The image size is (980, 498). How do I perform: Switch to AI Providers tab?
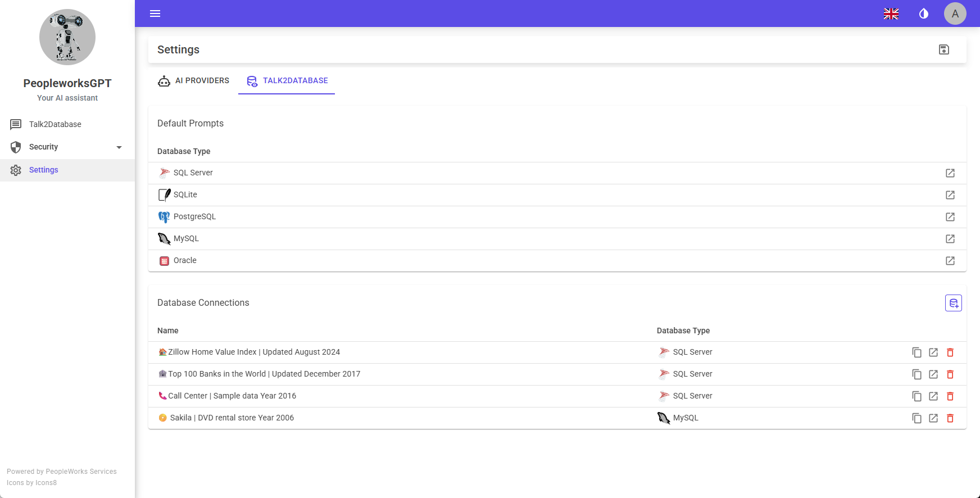tap(194, 80)
